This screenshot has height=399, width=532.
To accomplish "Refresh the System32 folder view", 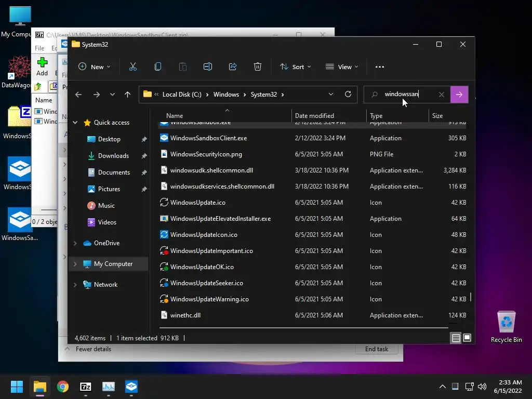I will coord(348,95).
